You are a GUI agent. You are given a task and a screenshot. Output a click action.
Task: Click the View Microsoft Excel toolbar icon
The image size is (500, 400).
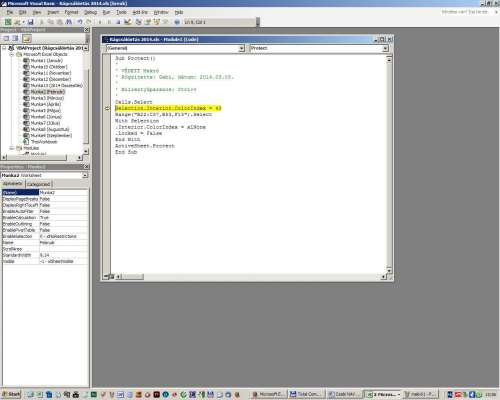[8, 22]
